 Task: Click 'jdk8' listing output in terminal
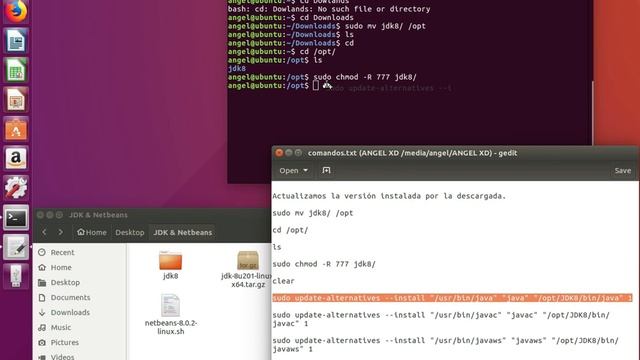pyautogui.click(x=237, y=69)
